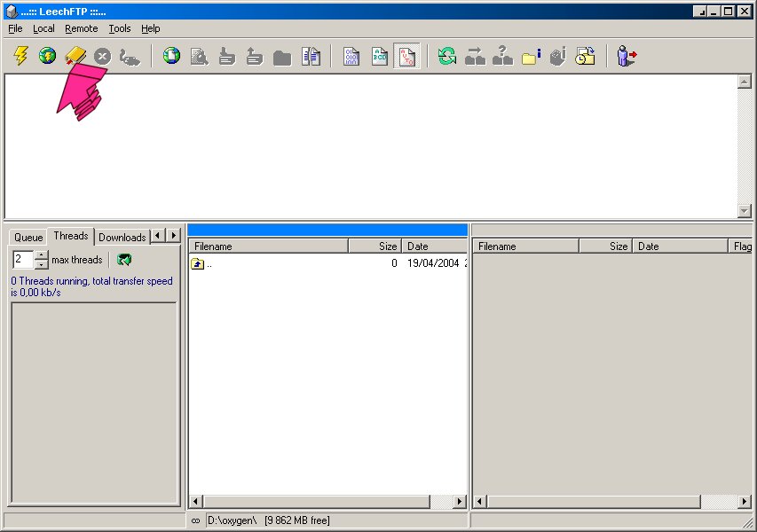Viewport: 757px width, 532px height.
Task: Click the gray server info icon
Action: 558,56
